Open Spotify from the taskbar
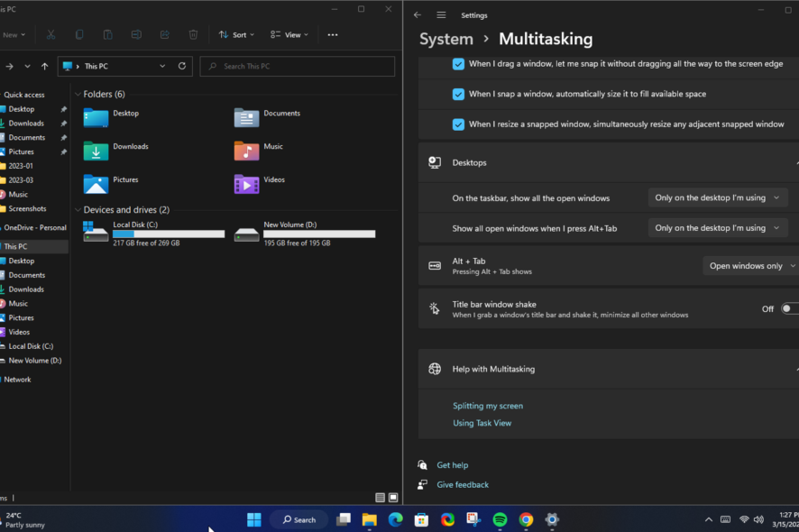 (x=500, y=519)
